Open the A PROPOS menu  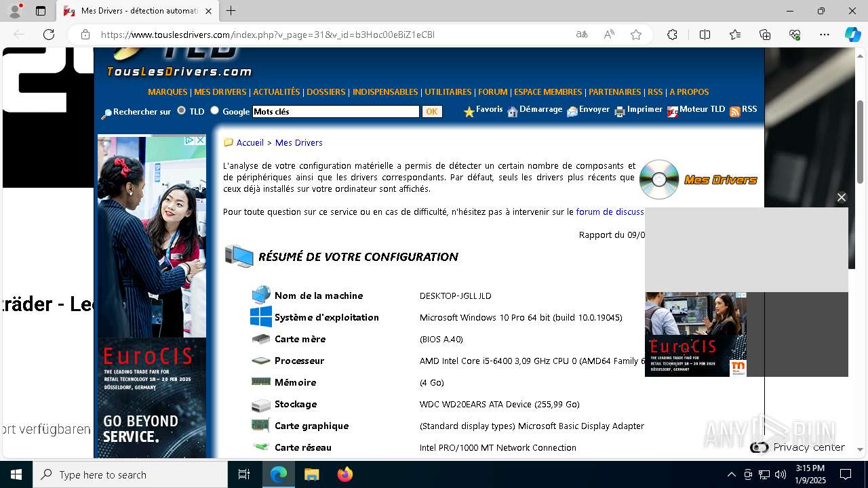tap(689, 92)
